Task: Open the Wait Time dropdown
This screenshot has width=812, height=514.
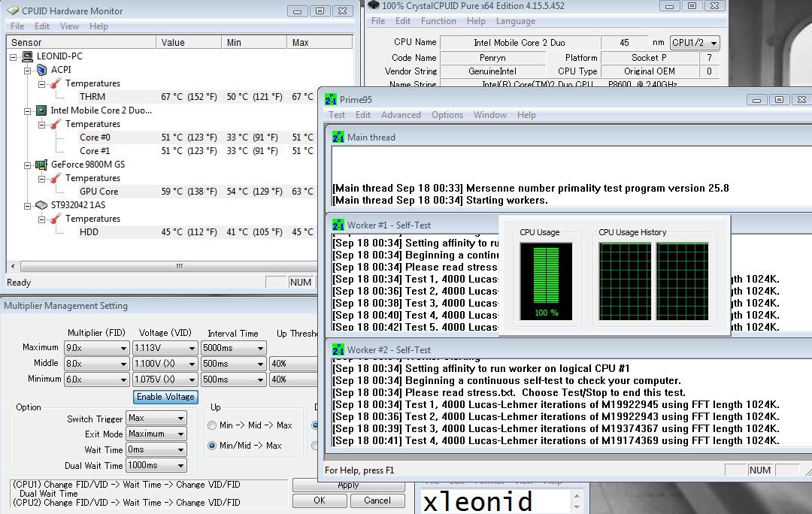Action: [x=156, y=450]
